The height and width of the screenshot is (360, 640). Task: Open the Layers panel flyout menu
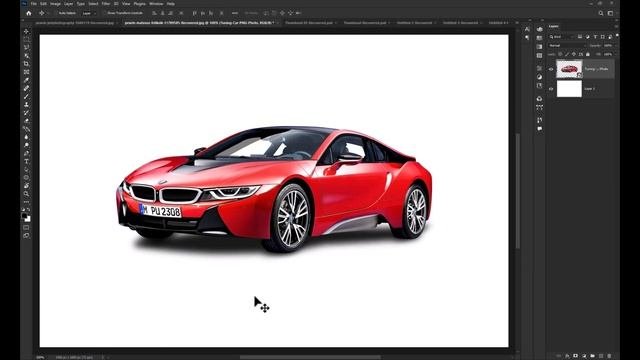pyautogui.click(x=616, y=27)
